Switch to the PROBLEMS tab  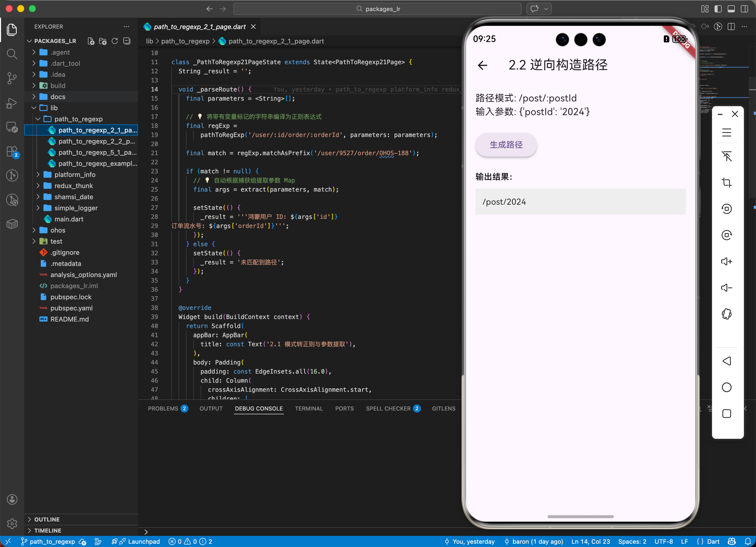(163, 408)
